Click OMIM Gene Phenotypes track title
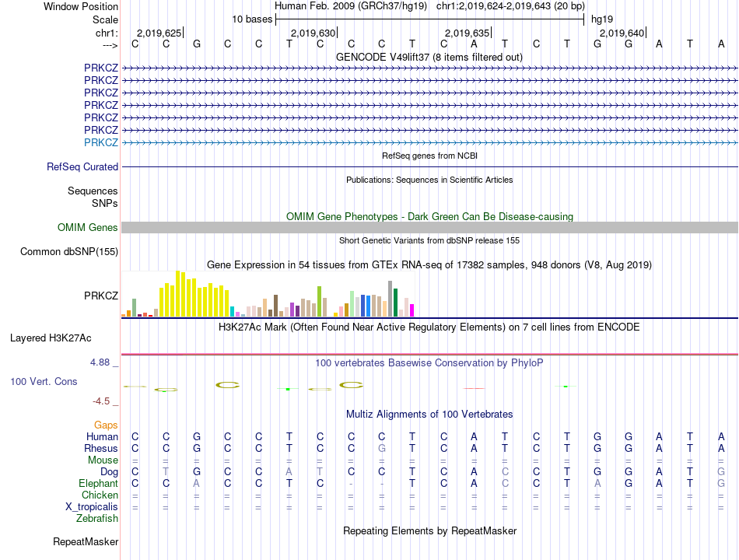 (429, 217)
